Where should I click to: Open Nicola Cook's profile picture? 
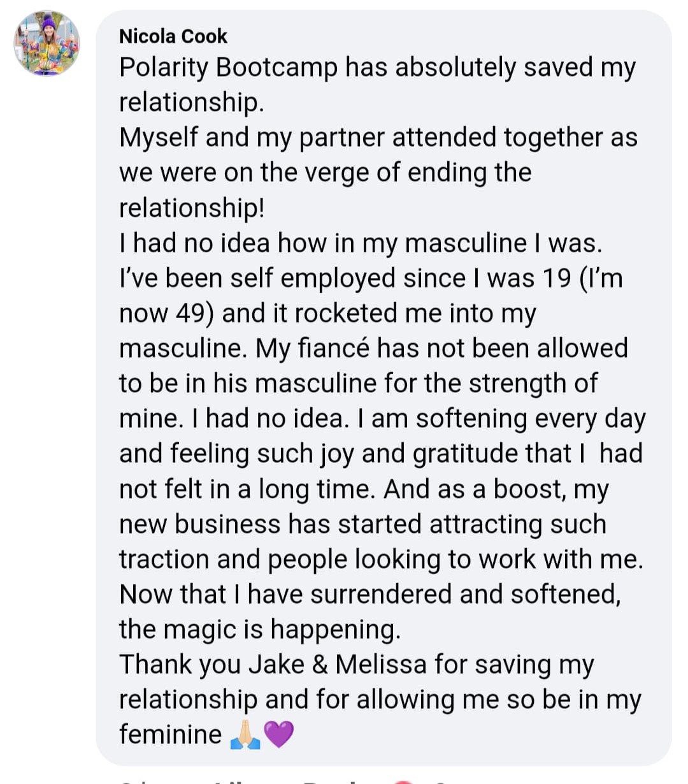47,43
